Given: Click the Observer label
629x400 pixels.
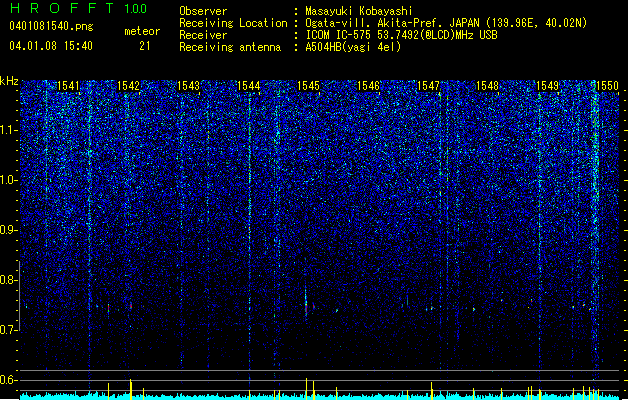Looking at the screenshot, I should 203,11.
